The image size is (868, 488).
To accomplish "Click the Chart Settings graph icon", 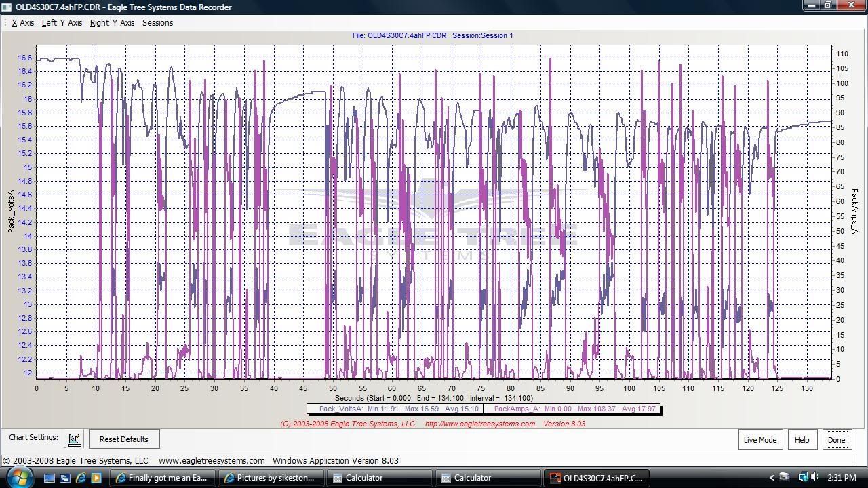I will [75, 439].
